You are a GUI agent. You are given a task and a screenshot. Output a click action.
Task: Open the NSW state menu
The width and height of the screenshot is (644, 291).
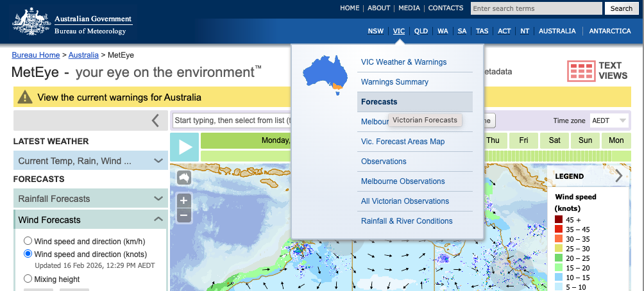click(x=375, y=31)
